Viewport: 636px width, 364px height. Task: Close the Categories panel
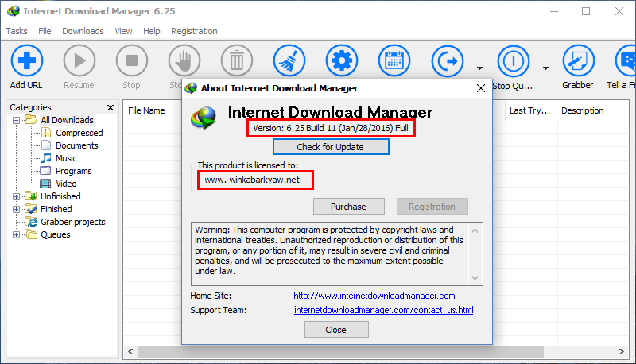click(x=111, y=107)
